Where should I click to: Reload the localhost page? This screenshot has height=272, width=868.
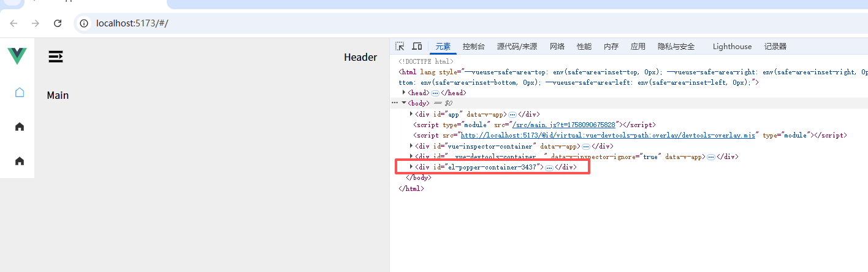pos(58,23)
